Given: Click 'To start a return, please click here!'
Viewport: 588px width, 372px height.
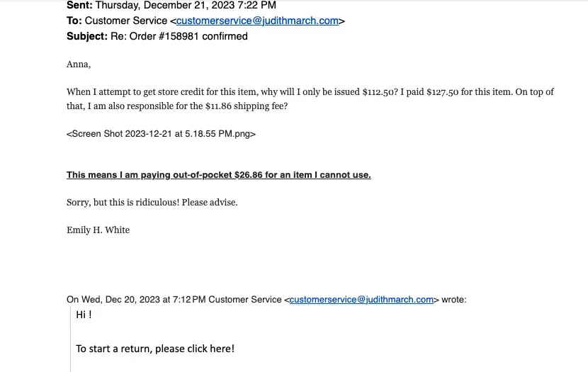Looking at the screenshot, I should coord(154,349).
